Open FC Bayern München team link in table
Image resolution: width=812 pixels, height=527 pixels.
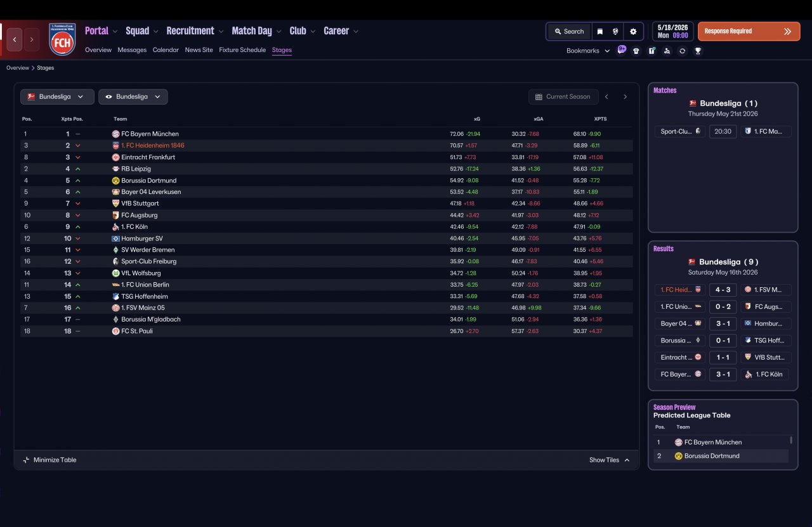(150, 134)
